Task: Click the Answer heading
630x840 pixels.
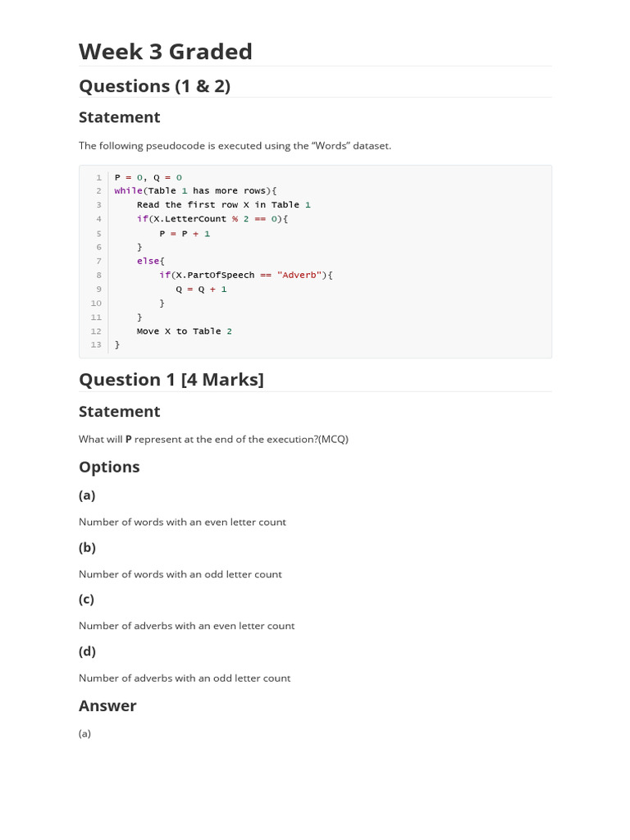Action: (107, 705)
